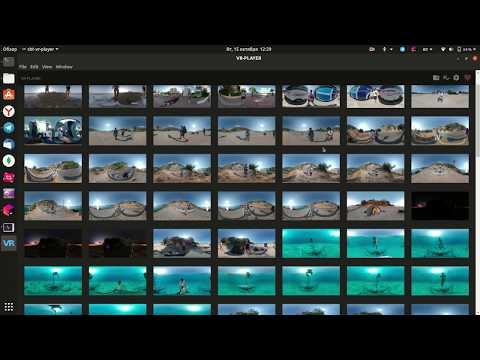This screenshot has height=360, width=480.
Task: Expand the sbt-vr-player application menu
Action: [40, 49]
